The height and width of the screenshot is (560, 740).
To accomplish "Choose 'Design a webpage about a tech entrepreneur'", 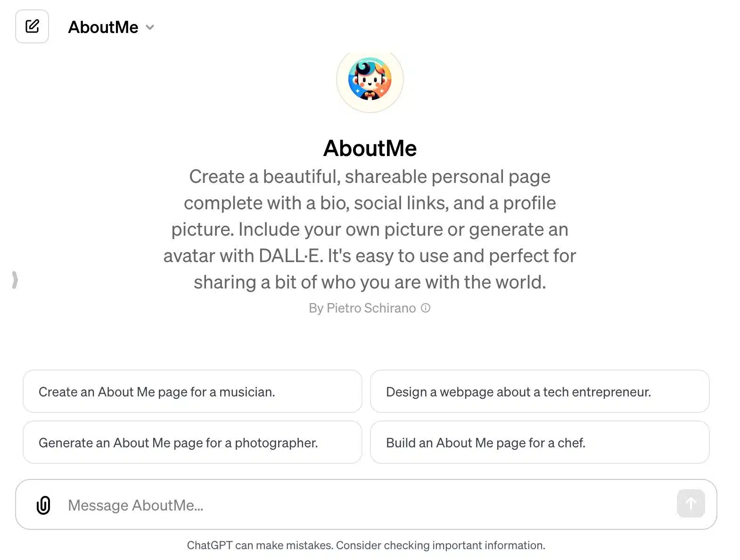I will point(540,391).
